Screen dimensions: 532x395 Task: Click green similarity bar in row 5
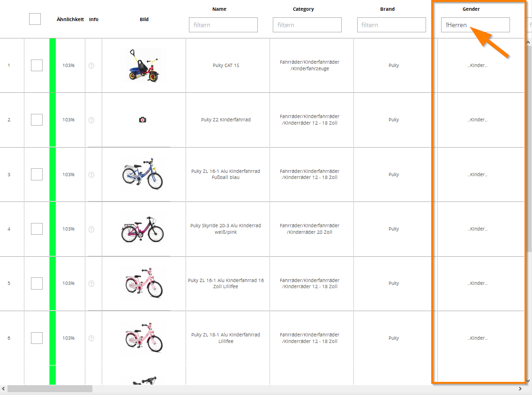coord(52,283)
